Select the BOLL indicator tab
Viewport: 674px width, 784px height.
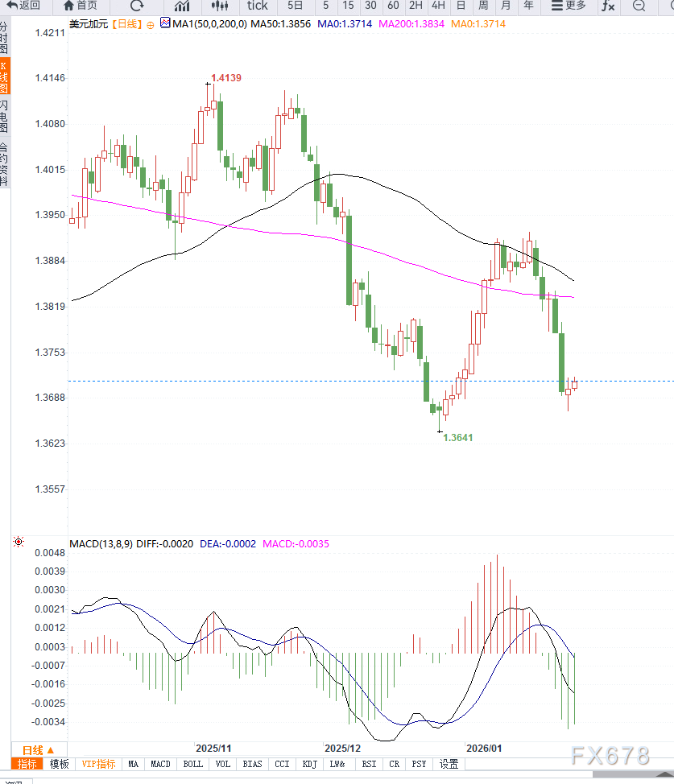click(192, 764)
